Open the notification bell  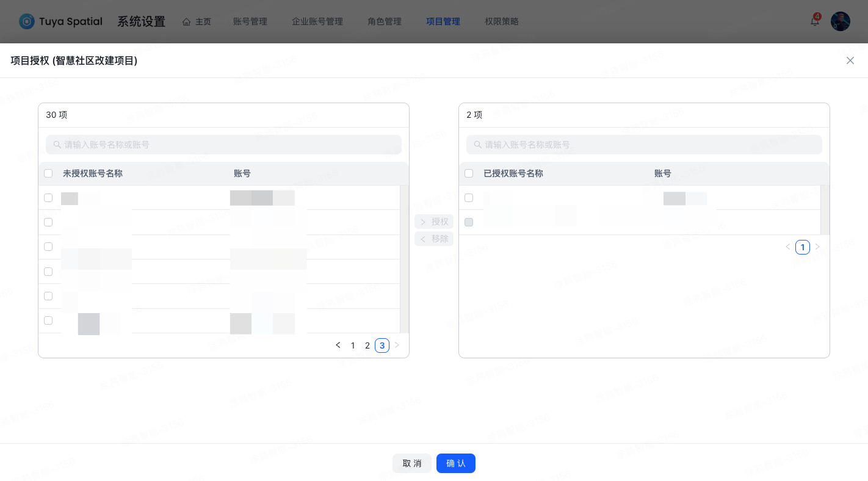click(814, 21)
